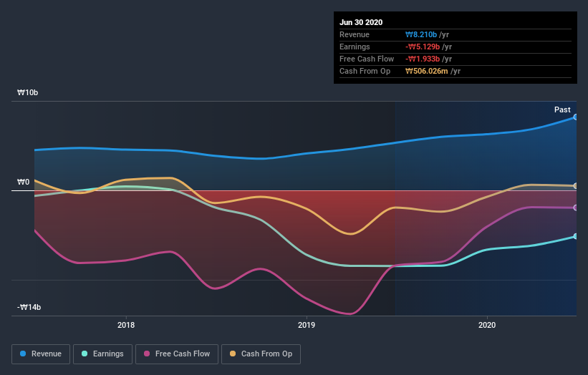
Task: Click the ₩0 y-axis label
Action: coord(23,182)
